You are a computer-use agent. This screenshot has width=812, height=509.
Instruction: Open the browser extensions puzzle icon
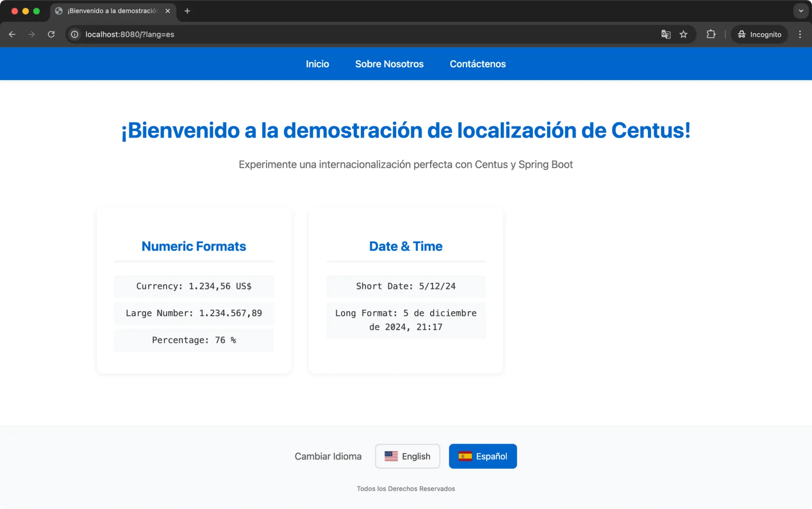(x=711, y=34)
